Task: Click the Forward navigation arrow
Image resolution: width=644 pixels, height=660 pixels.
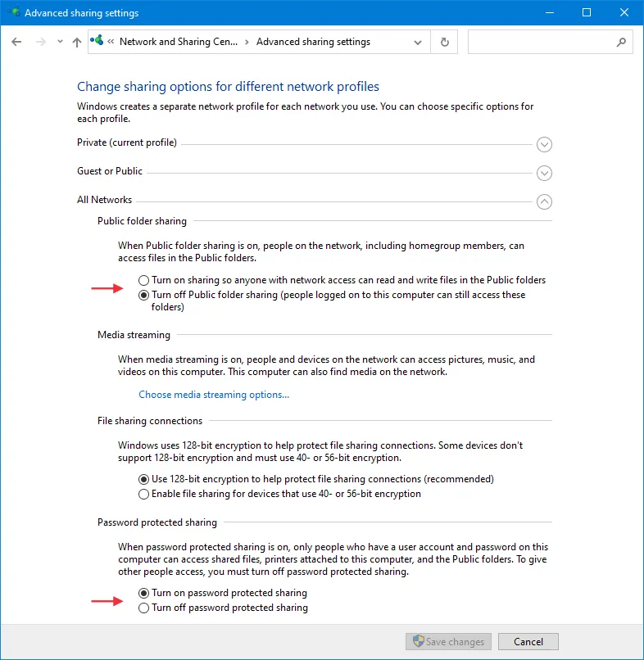Action: click(41, 42)
